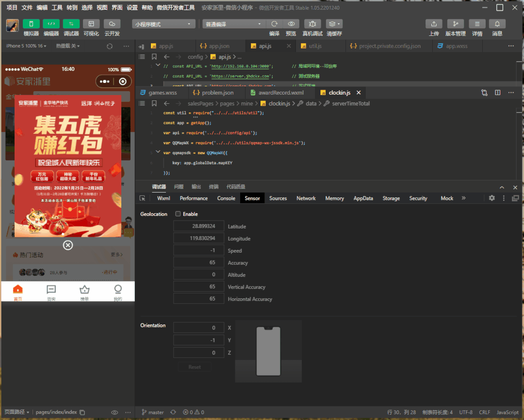Open the 微信开发者工具 menu
The image size is (524, 420).
176,8
